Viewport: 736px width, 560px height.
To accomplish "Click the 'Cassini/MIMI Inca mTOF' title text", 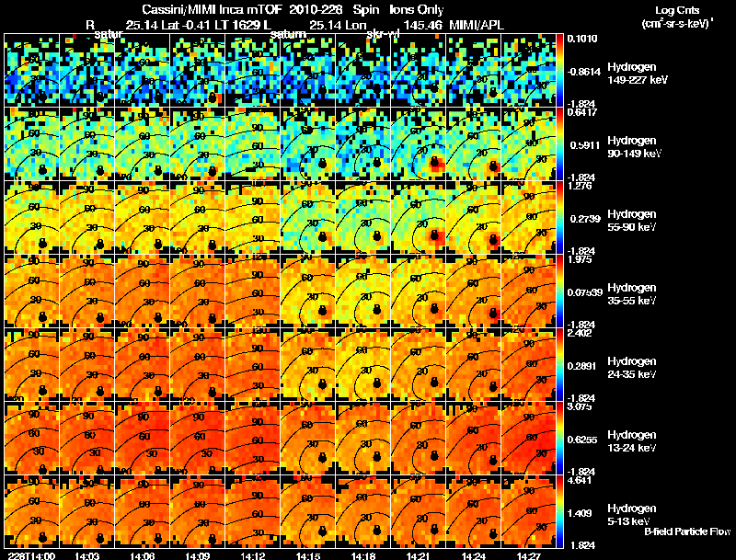I will [x=212, y=9].
